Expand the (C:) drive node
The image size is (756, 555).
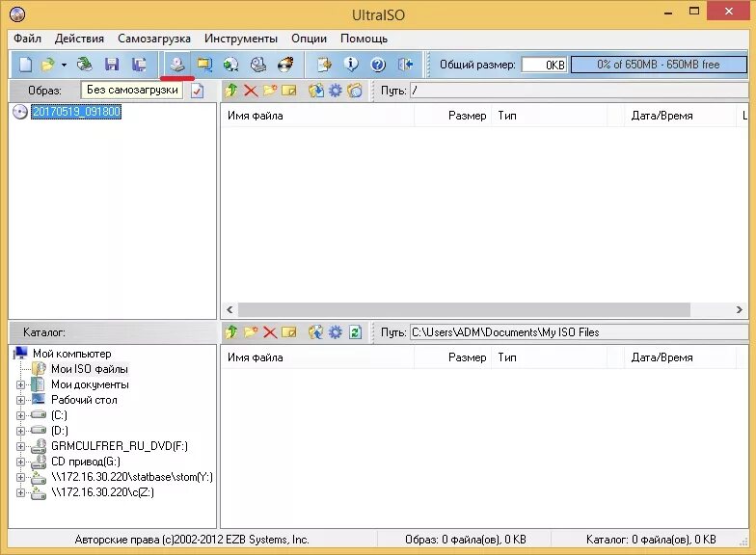[20, 416]
